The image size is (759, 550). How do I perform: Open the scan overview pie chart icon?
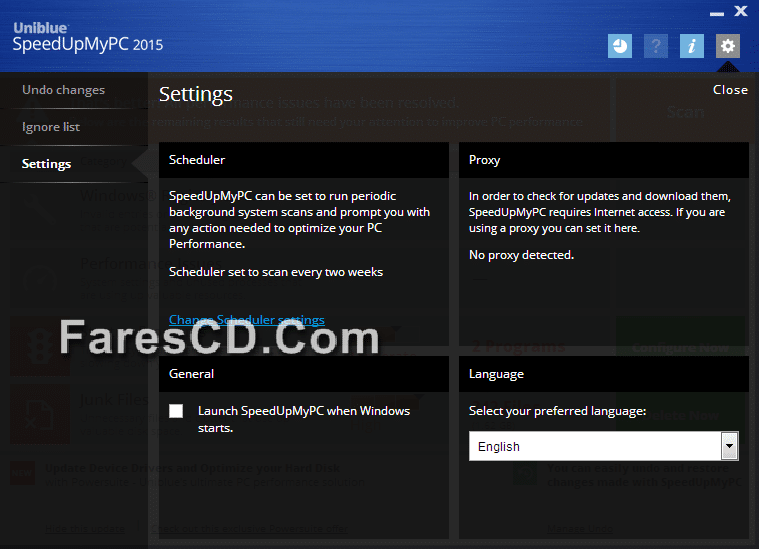620,46
